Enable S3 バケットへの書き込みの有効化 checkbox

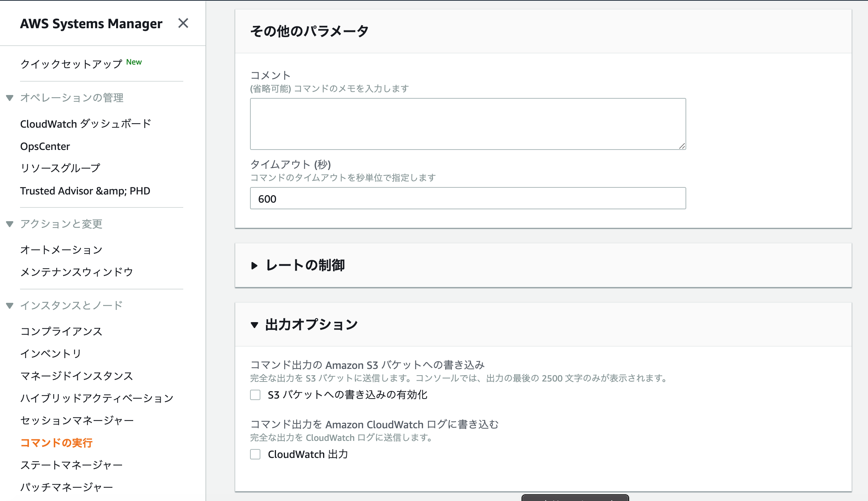(255, 395)
